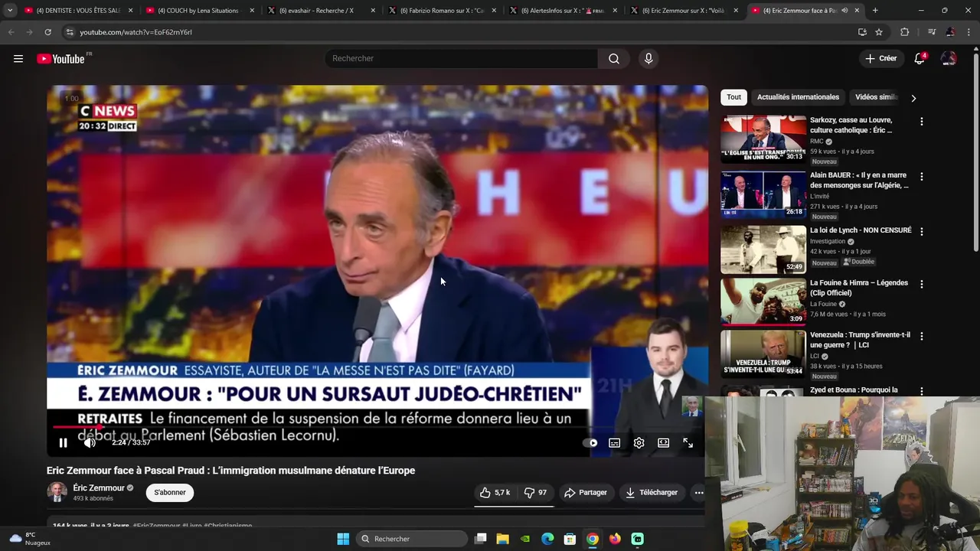Open options for Zyed et Bouna video
This screenshot has width=980, height=551.
(x=921, y=391)
